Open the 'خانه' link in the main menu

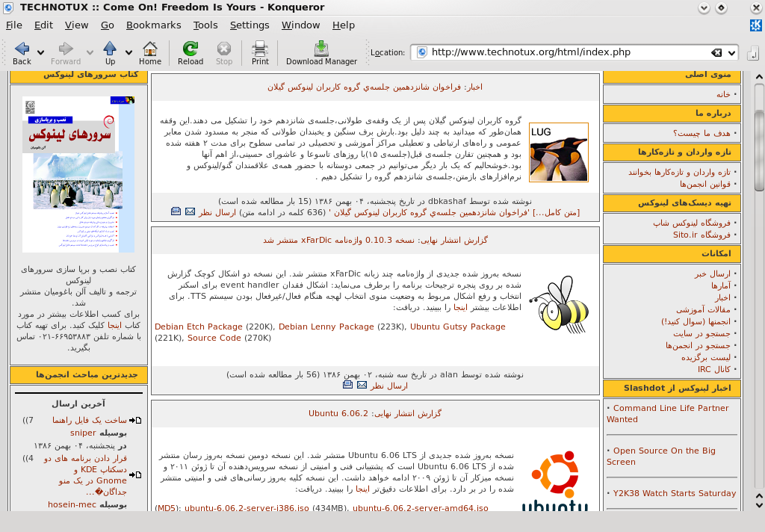[x=723, y=93]
